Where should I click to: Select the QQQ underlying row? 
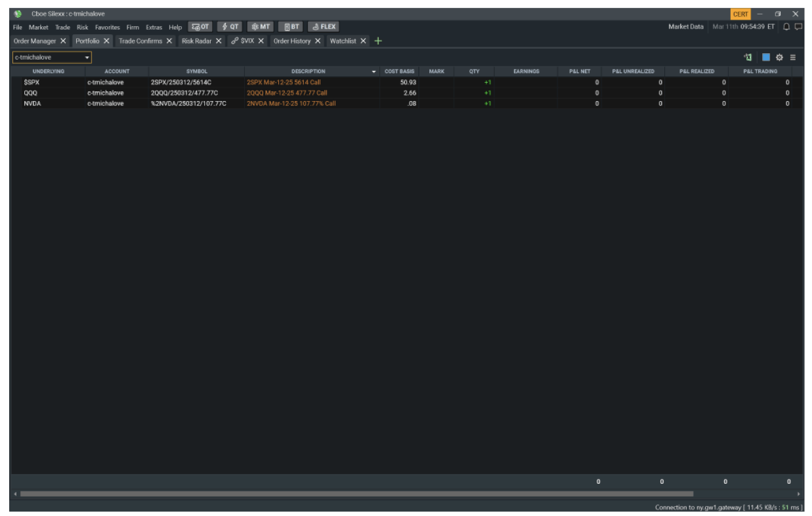tap(406, 93)
